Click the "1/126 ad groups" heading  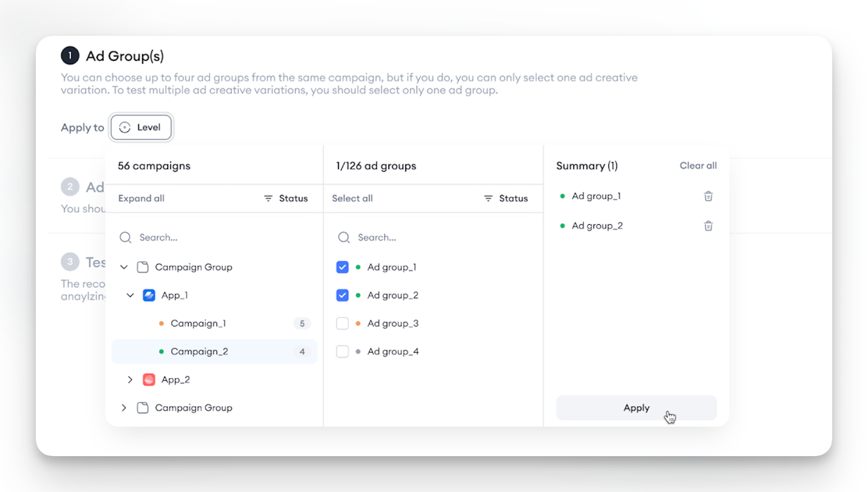point(376,166)
